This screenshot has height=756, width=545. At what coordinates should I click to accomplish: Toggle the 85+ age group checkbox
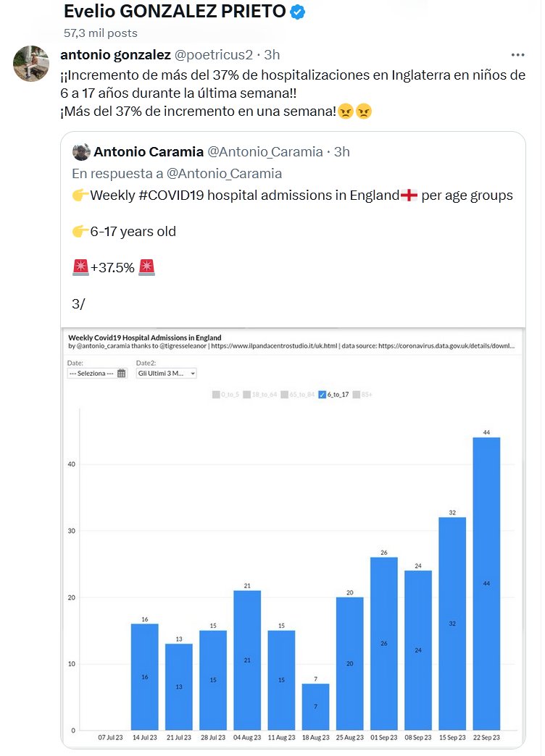pyautogui.click(x=356, y=395)
